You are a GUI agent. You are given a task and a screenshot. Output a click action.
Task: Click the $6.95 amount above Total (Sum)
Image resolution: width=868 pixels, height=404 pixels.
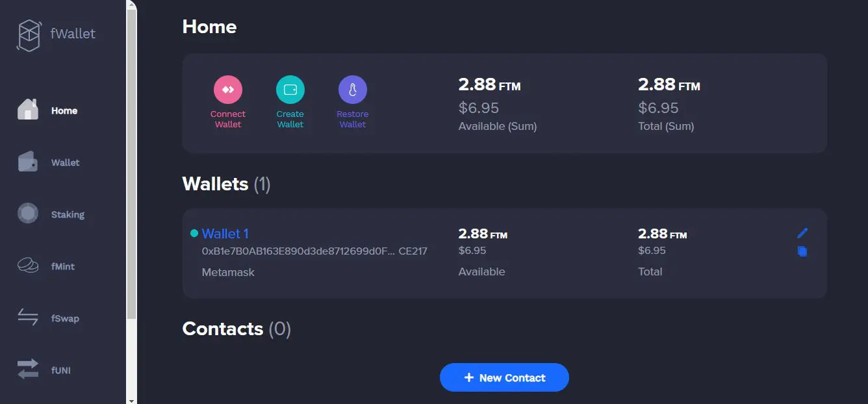coord(658,108)
